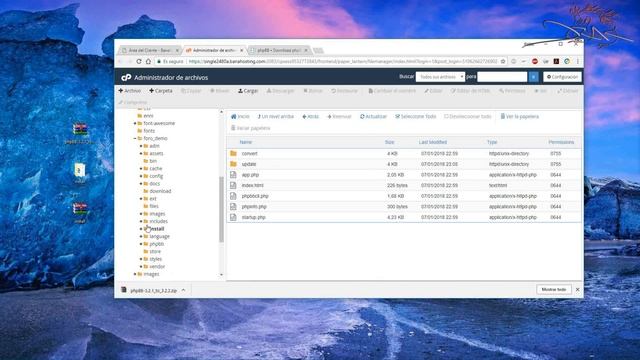Viewport: 640px width, 360px height.
Task: Select the app.php file row
Action: tap(404, 175)
